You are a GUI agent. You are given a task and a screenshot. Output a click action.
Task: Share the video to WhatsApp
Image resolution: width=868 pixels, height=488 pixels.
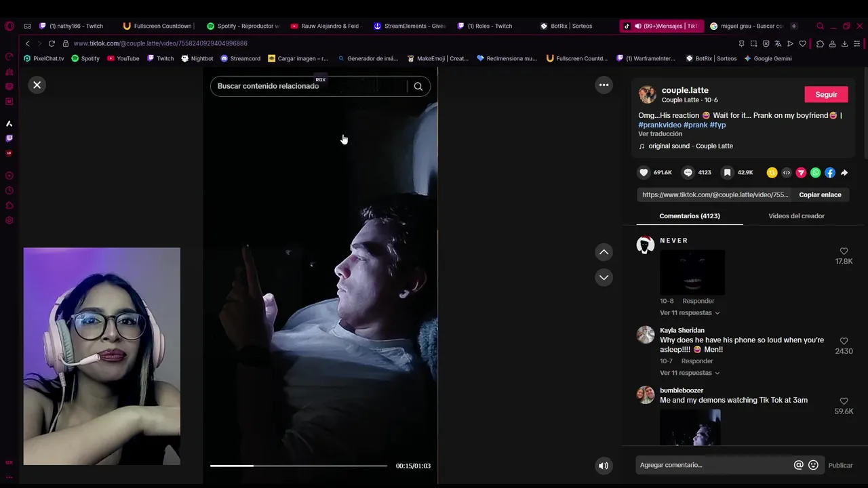click(x=815, y=173)
